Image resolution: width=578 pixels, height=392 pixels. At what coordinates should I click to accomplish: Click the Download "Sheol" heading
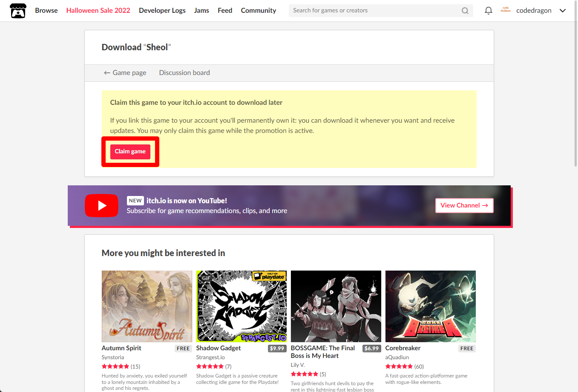coord(136,47)
